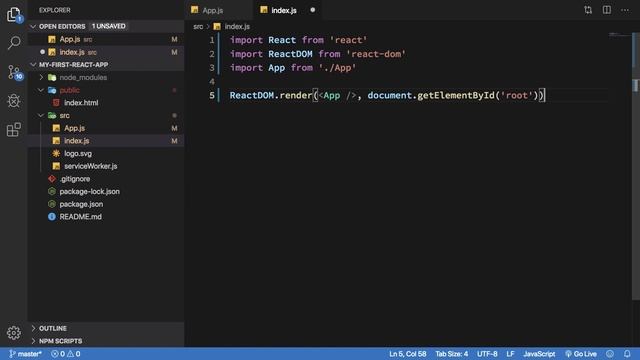The image size is (640, 360).
Task: Open the Debug view in activity bar
Action: pos(14,101)
